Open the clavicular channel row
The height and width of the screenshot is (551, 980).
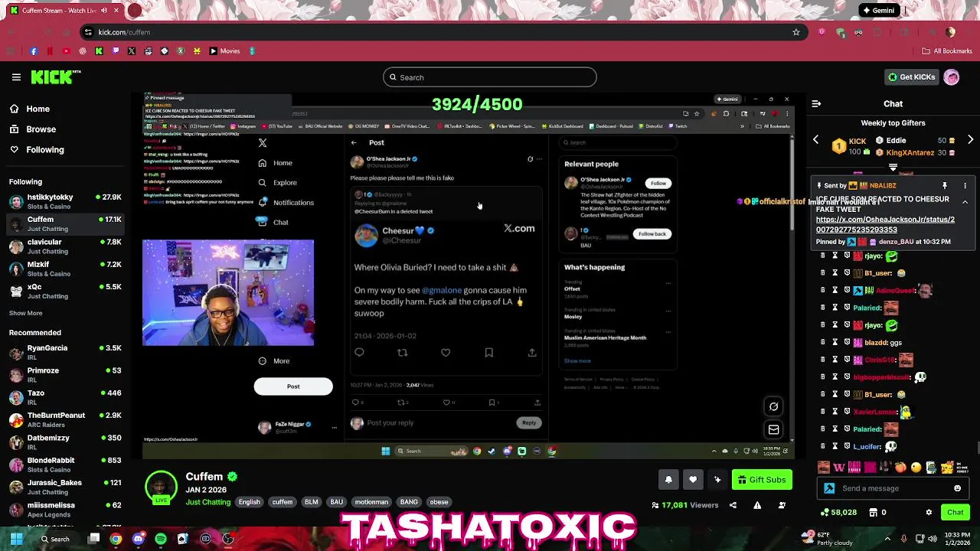65,246
